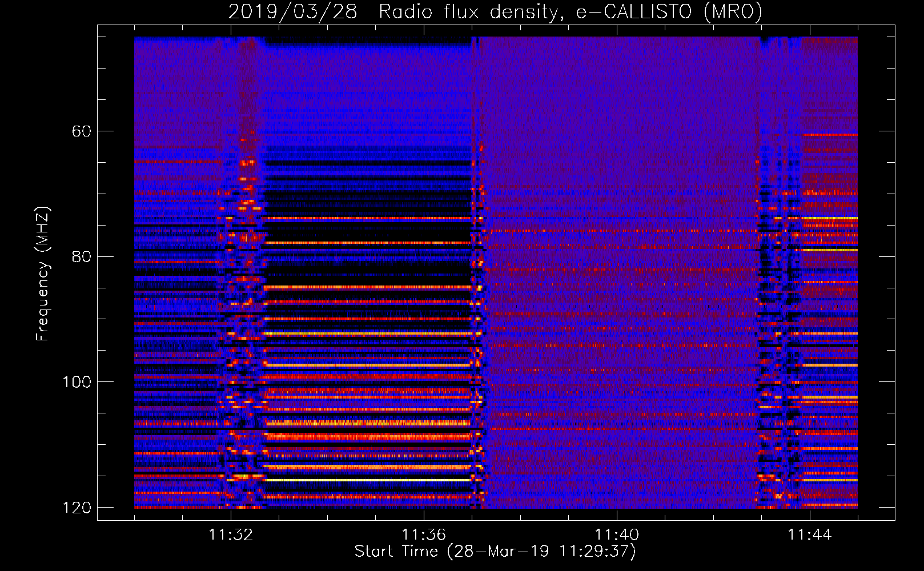Click the 11:36 time tick label

(x=424, y=535)
